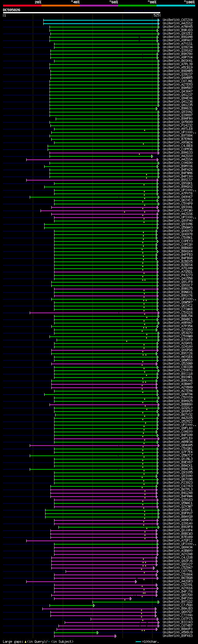The width and height of the screenshot is (198, 644).
Task: Click the UniRef100_A4ZGR3 label
Action: coord(178,582)
